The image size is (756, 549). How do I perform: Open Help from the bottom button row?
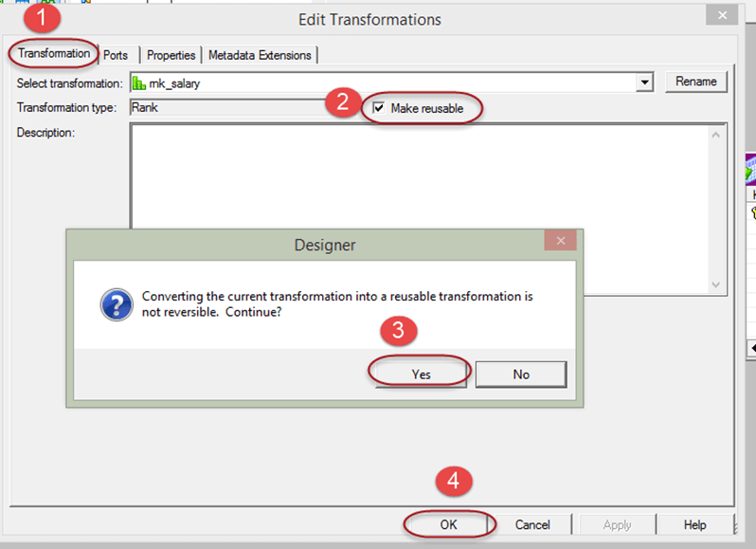[x=694, y=524]
